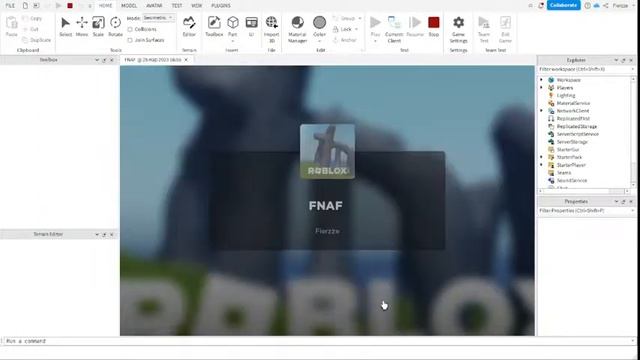640x360 pixels.
Task: Stop the test with the ribbon Stop button
Action: coord(433,27)
